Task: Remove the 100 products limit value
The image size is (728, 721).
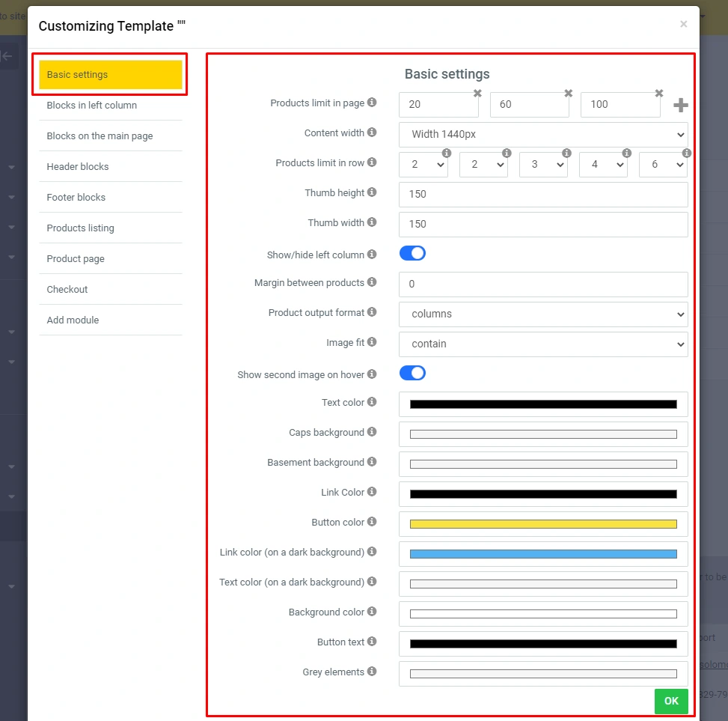Action: click(659, 94)
